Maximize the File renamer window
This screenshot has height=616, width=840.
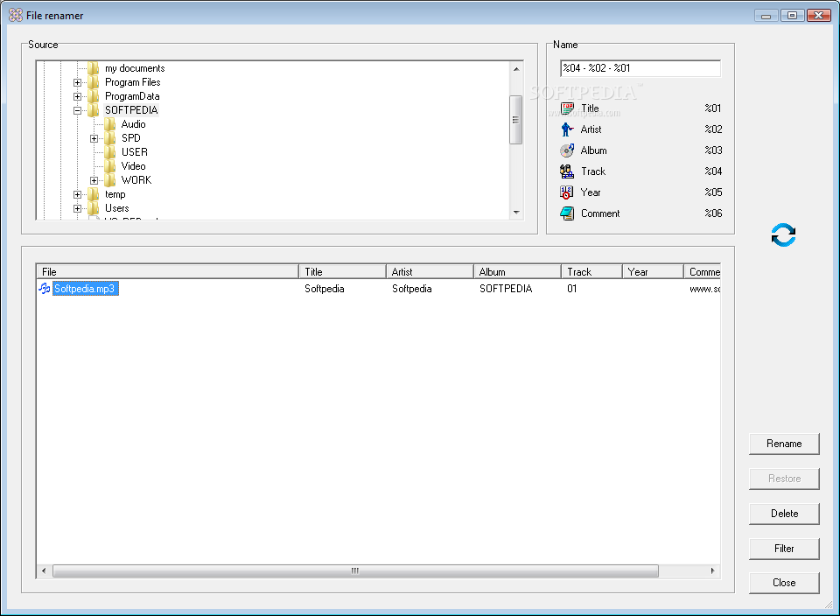click(793, 16)
